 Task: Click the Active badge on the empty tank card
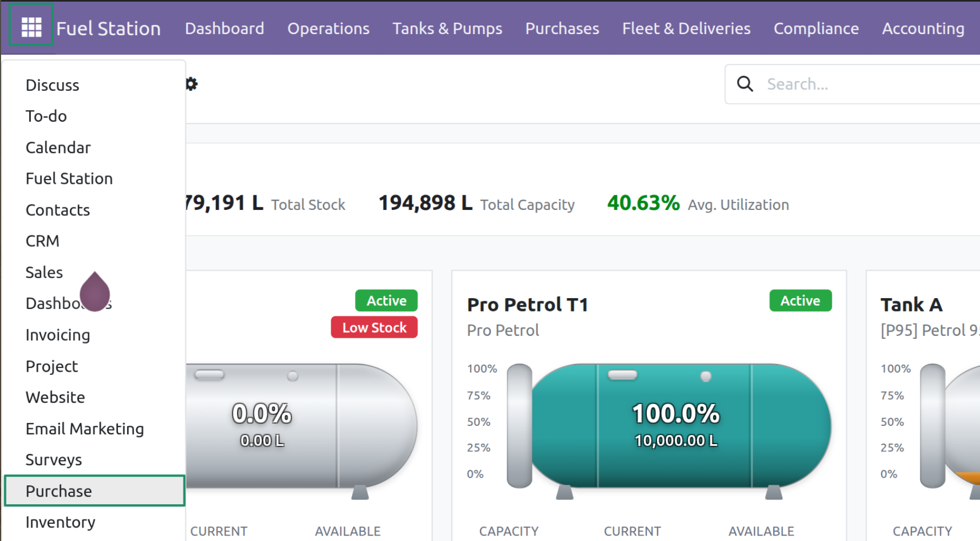(x=386, y=300)
